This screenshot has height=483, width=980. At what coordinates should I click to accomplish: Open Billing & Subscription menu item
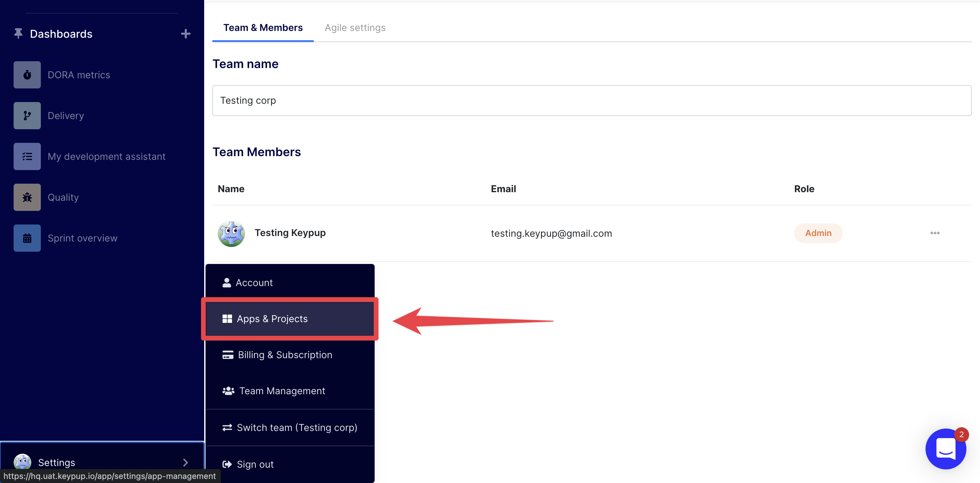[x=284, y=355]
